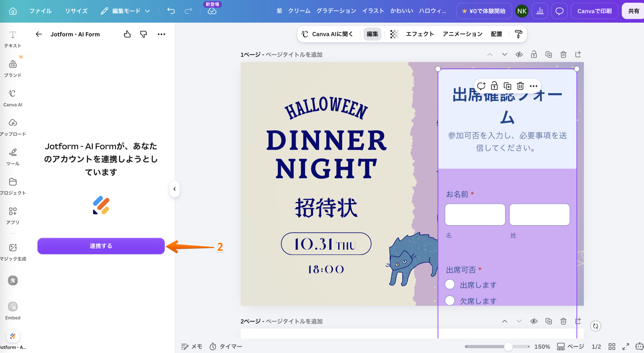This screenshot has width=644, height=353.
Task: Open the アップロード sidebar panel
Action: pyautogui.click(x=13, y=128)
